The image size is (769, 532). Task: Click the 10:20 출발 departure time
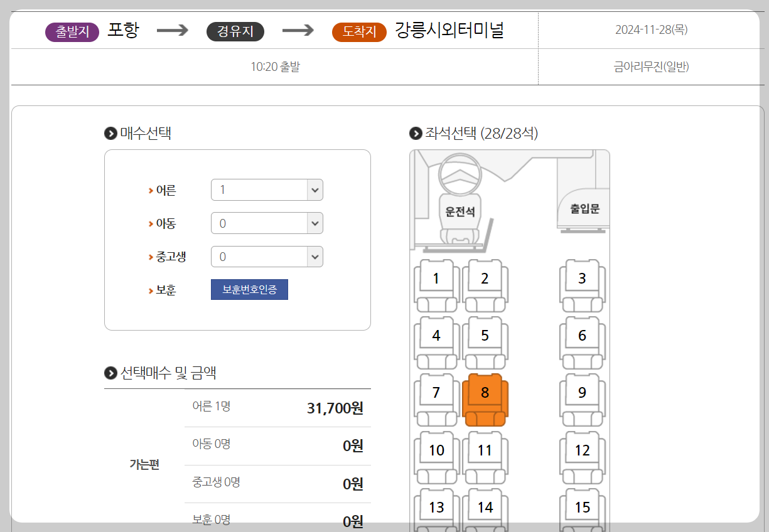point(274,66)
